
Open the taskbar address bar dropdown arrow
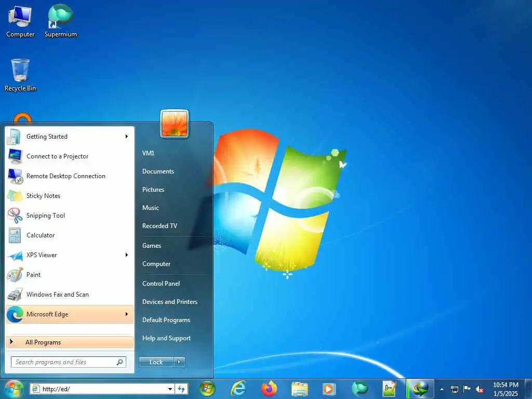(170, 389)
